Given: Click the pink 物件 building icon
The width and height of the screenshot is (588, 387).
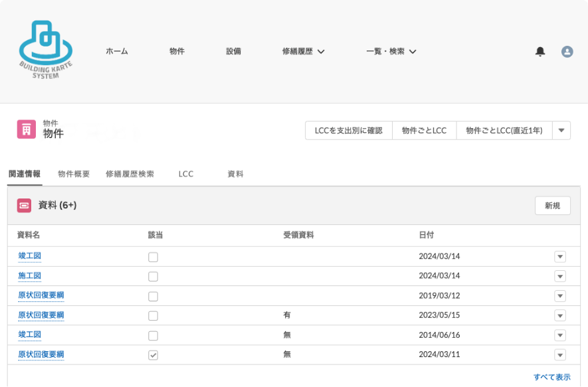Looking at the screenshot, I should coord(27,129).
